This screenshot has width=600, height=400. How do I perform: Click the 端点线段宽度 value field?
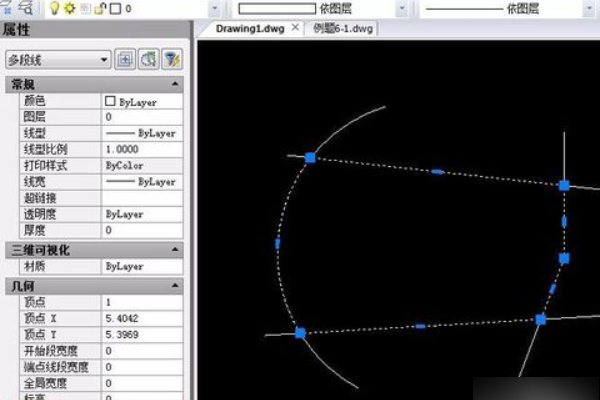(142, 367)
